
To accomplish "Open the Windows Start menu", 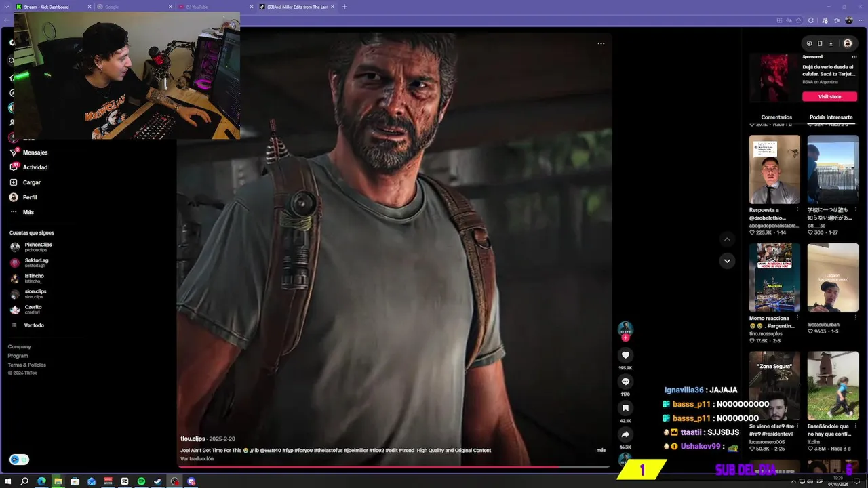I will [x=8, y=481].
